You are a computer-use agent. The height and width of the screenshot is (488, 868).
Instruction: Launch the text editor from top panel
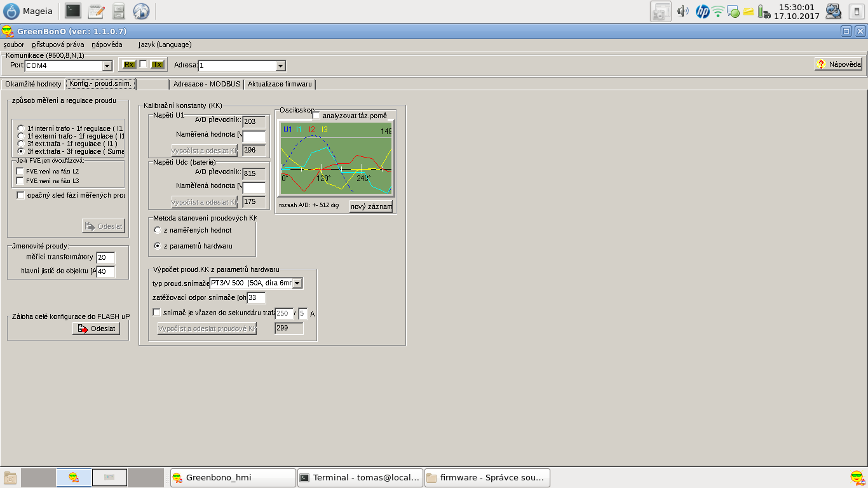tap(96, 11)
